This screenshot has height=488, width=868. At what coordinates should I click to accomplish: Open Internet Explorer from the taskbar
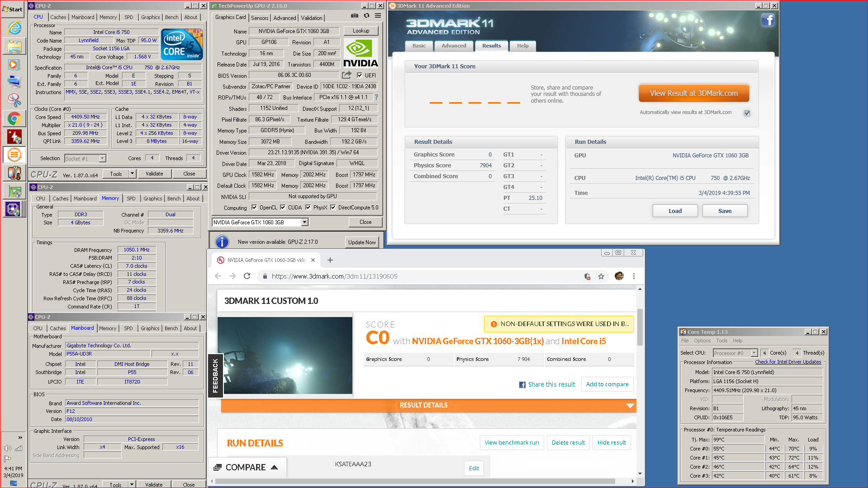pyautogui.click(x=14, y=28)
